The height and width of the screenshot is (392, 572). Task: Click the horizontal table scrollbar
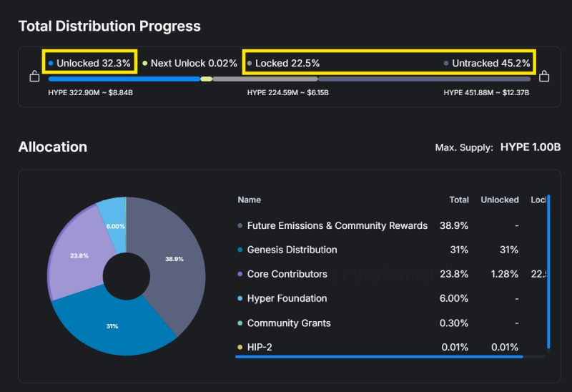379,356
